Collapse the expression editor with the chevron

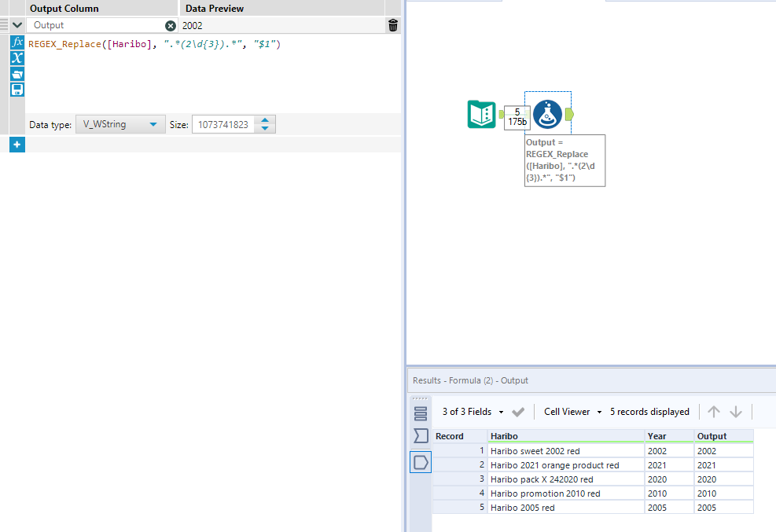point(17,24)
